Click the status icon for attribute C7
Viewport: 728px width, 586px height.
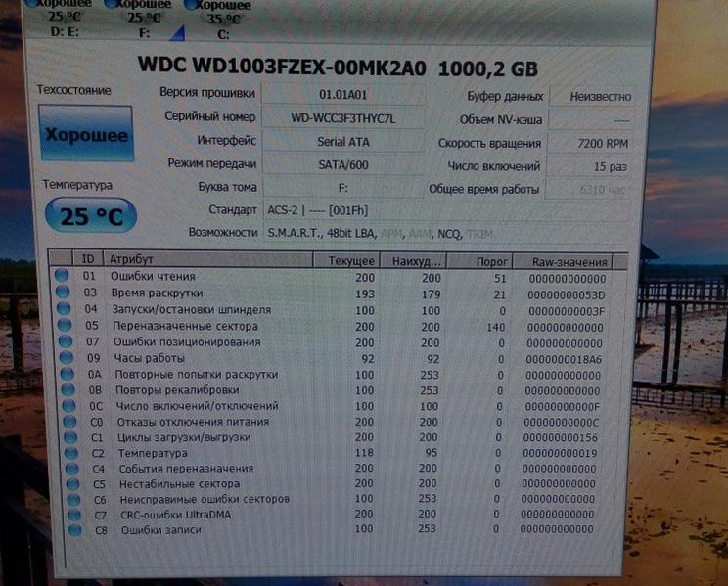click(74, 515)
